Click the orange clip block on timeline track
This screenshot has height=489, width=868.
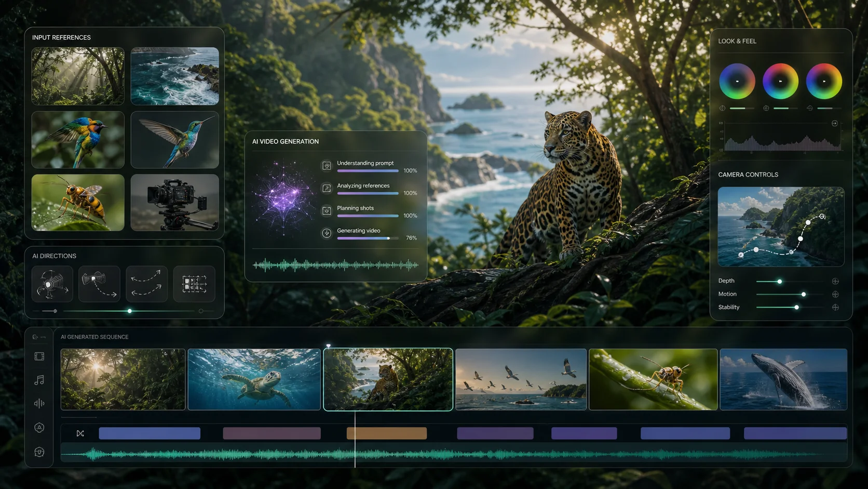[x=387, y=433]
